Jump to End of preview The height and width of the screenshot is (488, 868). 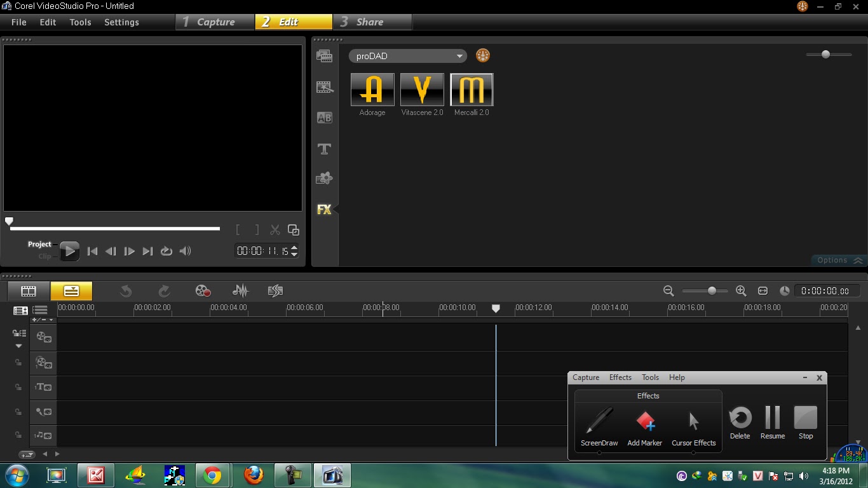(147, 251)
